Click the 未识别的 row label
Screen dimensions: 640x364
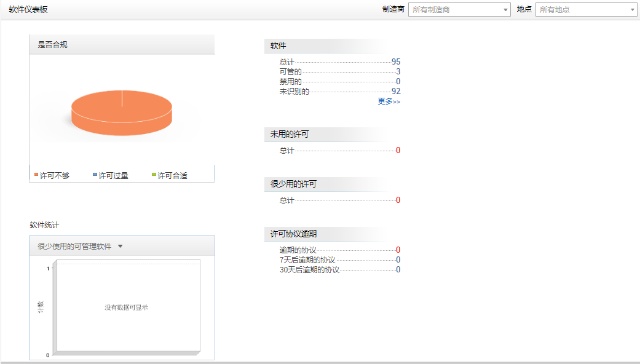(294, 91)
